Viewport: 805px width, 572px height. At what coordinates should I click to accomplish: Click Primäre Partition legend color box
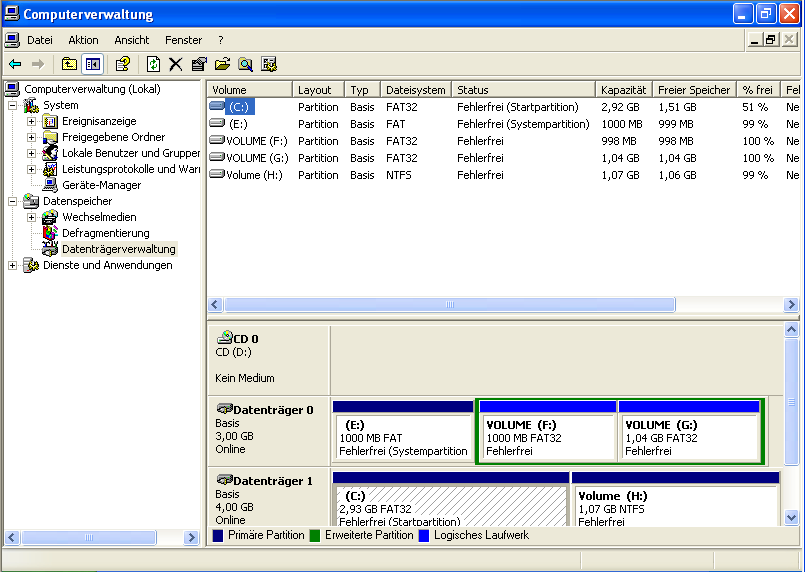coord(218,536)
